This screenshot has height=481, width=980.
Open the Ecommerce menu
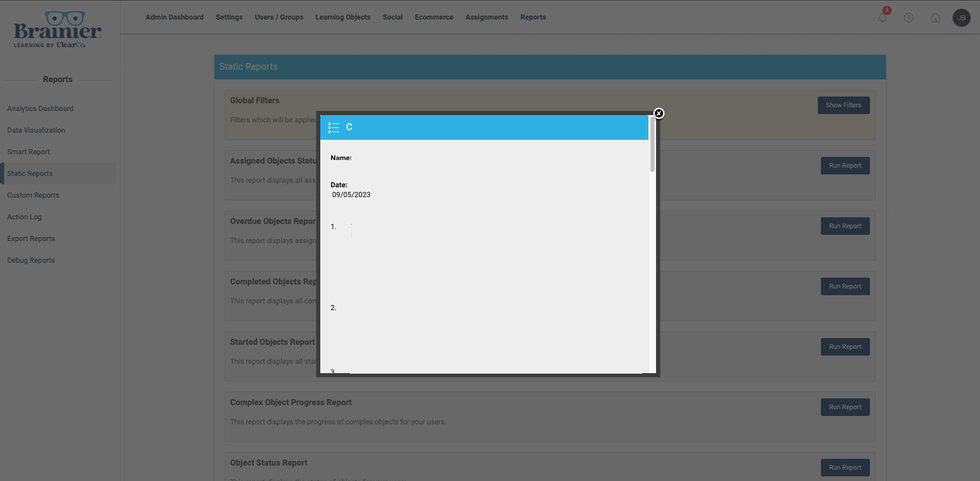tap(434, 17)
